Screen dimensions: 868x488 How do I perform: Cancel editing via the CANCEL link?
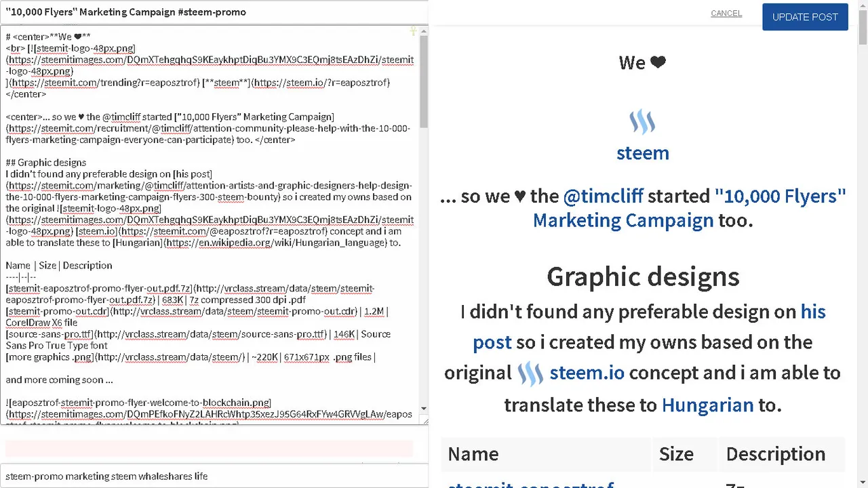(x=726, y=14)
